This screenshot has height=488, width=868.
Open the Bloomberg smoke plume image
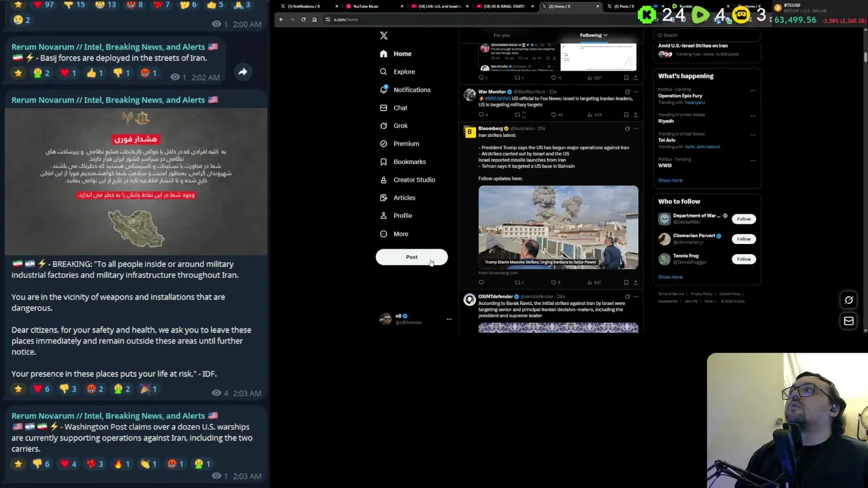coord(558,227)
